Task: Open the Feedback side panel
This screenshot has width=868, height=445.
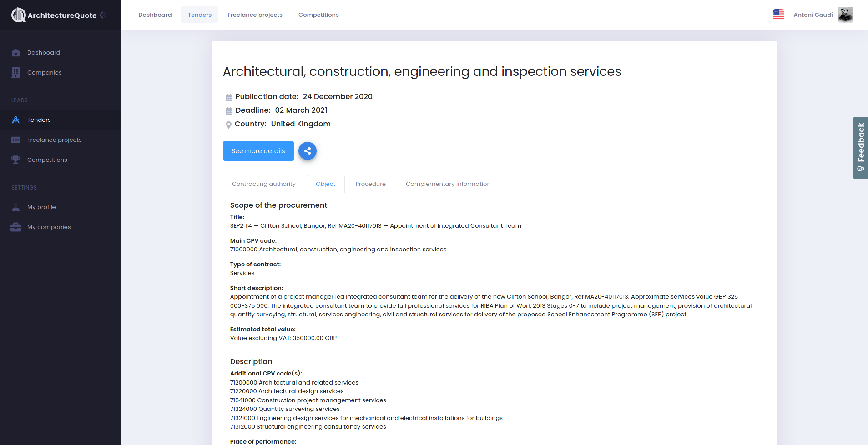Action: (860, 148)
